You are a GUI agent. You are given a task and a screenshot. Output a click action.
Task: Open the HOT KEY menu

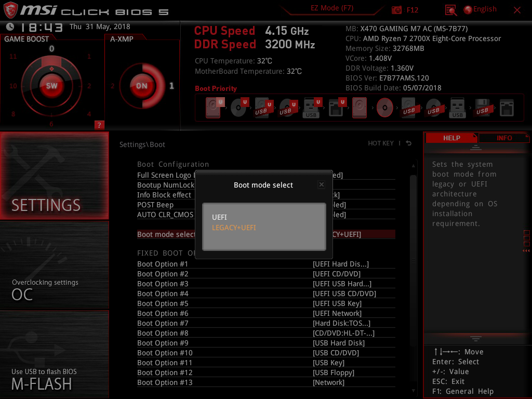point(381,143)
